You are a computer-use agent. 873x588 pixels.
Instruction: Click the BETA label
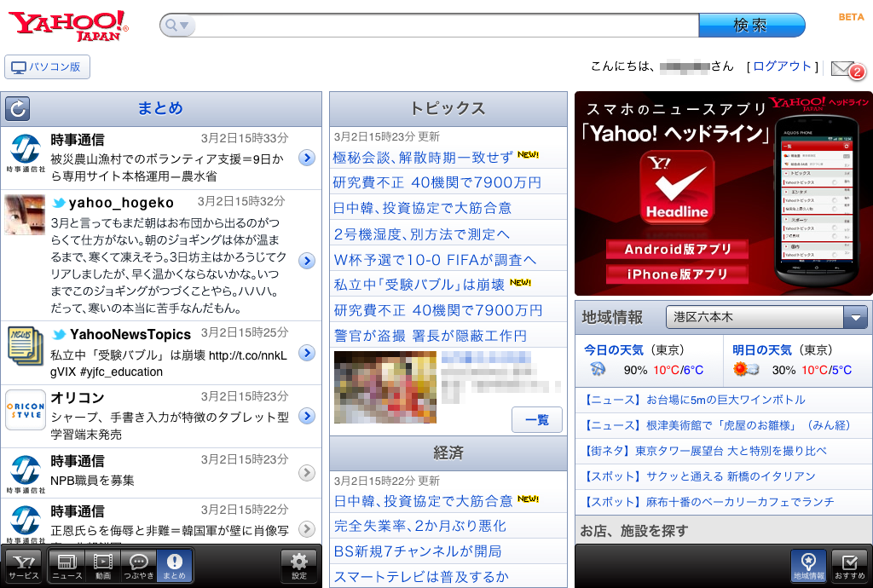pos(852,17)
